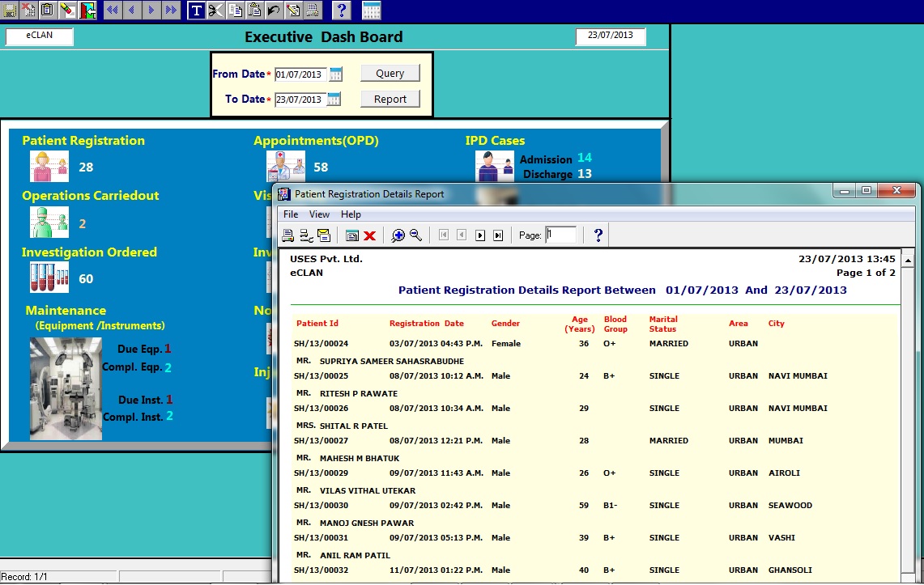Click the IPD Cases Admission count 14

click(585, 158)
